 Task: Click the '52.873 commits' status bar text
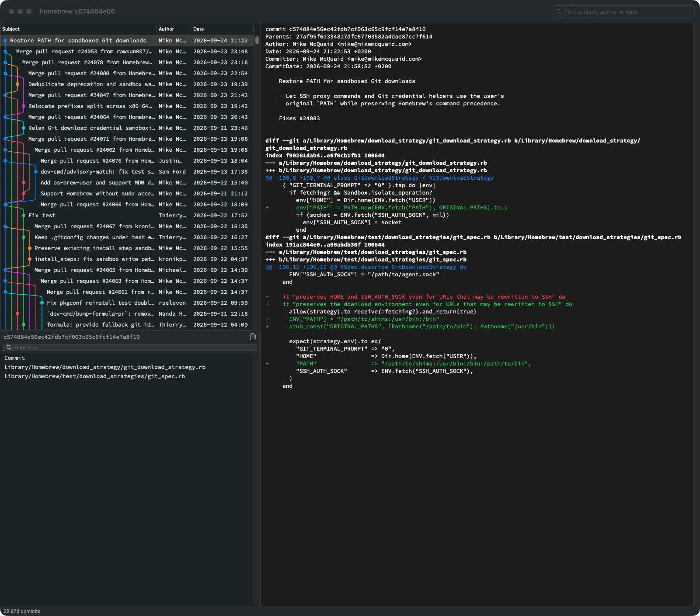coord(22,611)
